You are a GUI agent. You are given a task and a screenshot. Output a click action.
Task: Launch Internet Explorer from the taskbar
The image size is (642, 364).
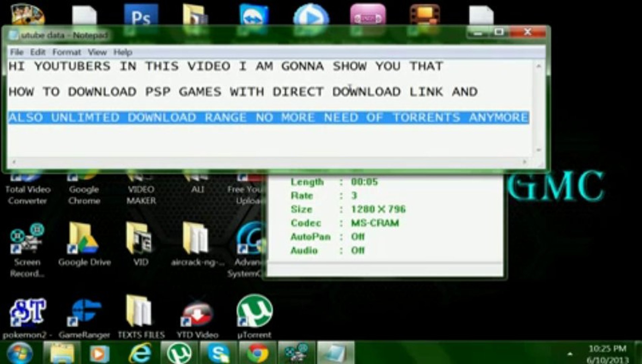coord(140,353)
